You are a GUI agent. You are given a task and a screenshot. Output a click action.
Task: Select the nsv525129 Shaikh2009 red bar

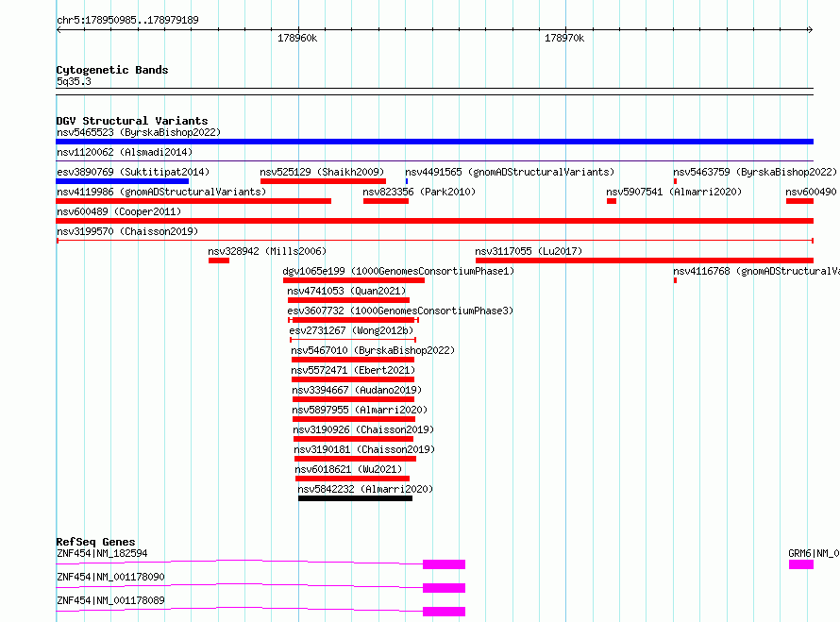point(323,181)
